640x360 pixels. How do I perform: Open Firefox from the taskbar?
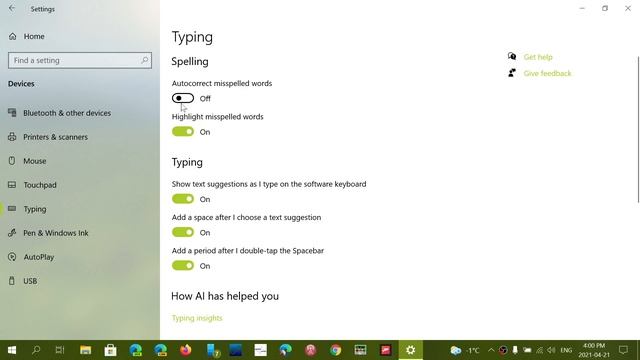coord(186,350)
